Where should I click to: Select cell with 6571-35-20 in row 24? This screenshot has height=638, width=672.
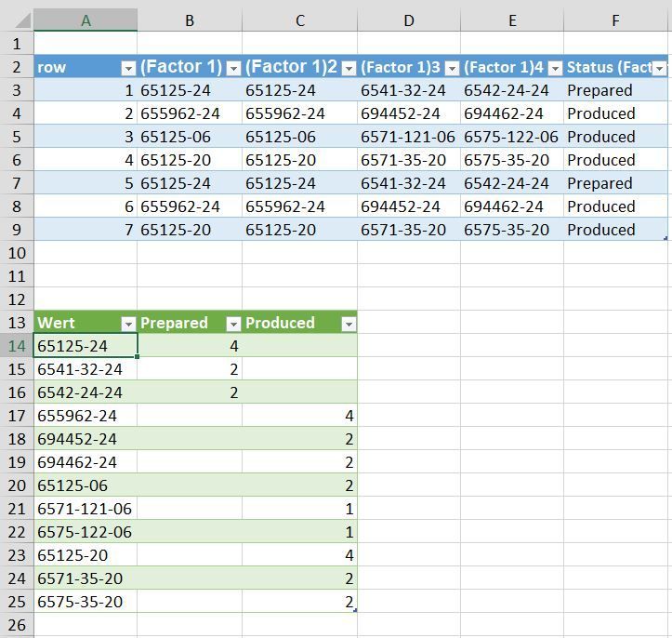[86, 578]
